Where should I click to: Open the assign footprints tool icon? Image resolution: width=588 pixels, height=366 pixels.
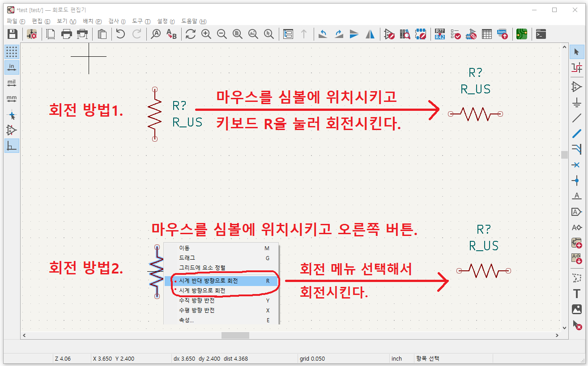471,34
